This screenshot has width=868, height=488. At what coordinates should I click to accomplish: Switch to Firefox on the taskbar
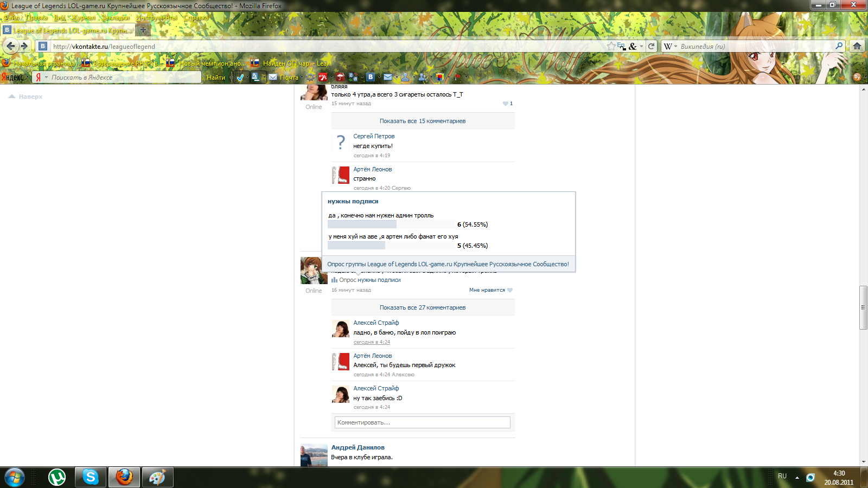[124, 477]
